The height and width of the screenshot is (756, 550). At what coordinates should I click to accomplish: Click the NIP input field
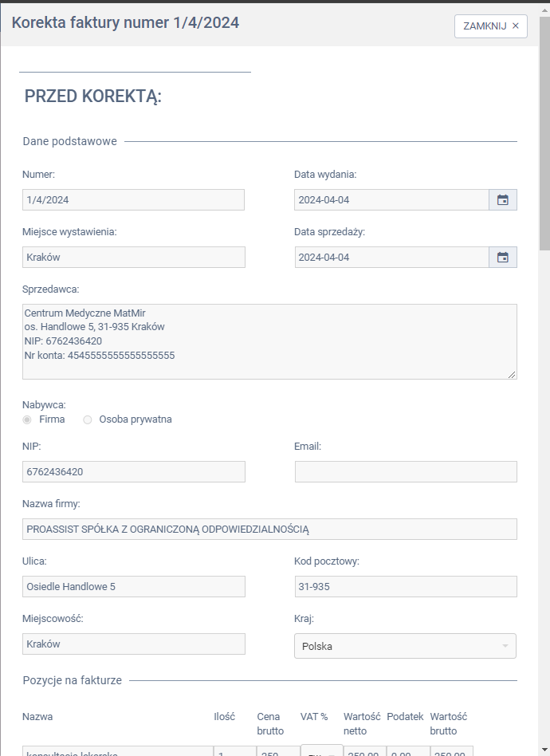[133, 472]
